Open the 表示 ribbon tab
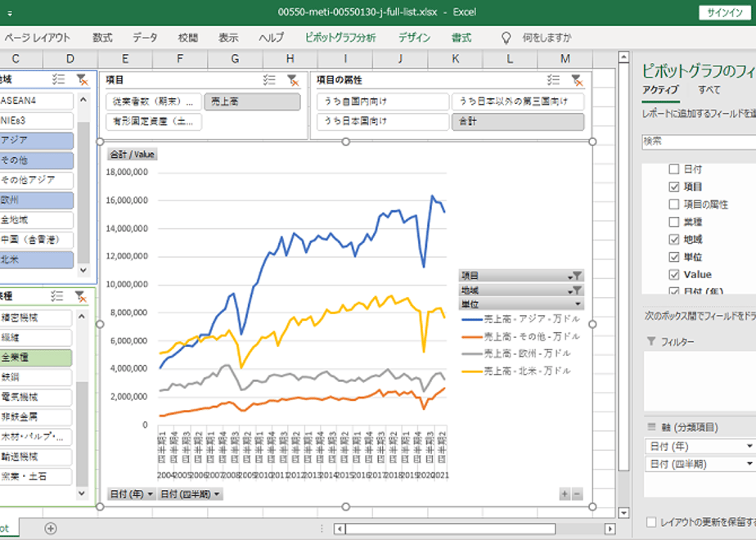This screenshot has height=540, width=756. [x=228, y=38]
